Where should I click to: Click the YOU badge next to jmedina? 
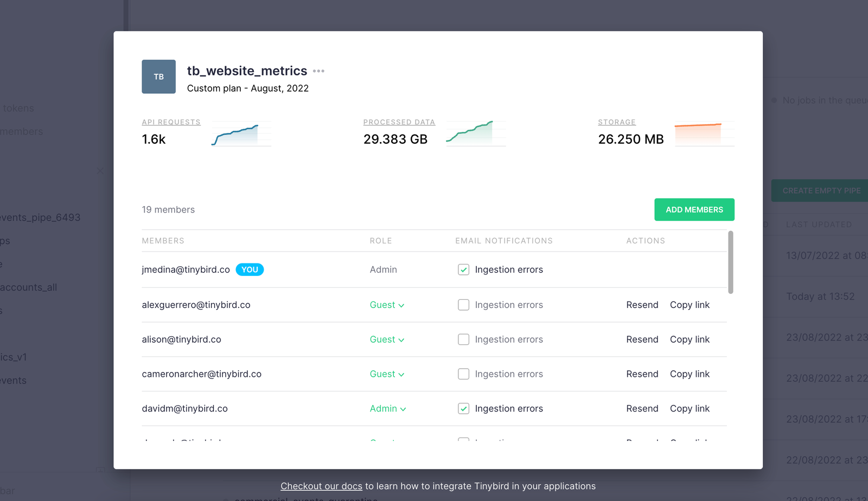pos(250,269)
